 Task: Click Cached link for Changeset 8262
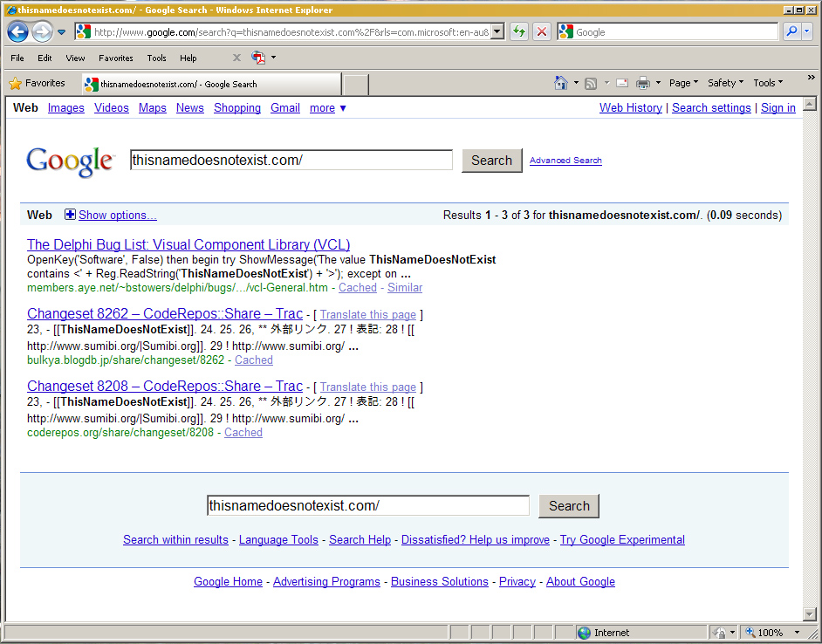point(253,360)
